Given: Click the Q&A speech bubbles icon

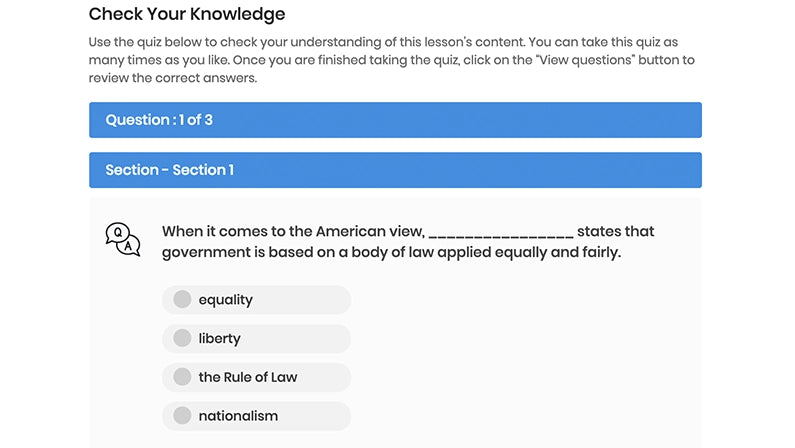Looking at the screenshot, I should click(x=123, y=240).
